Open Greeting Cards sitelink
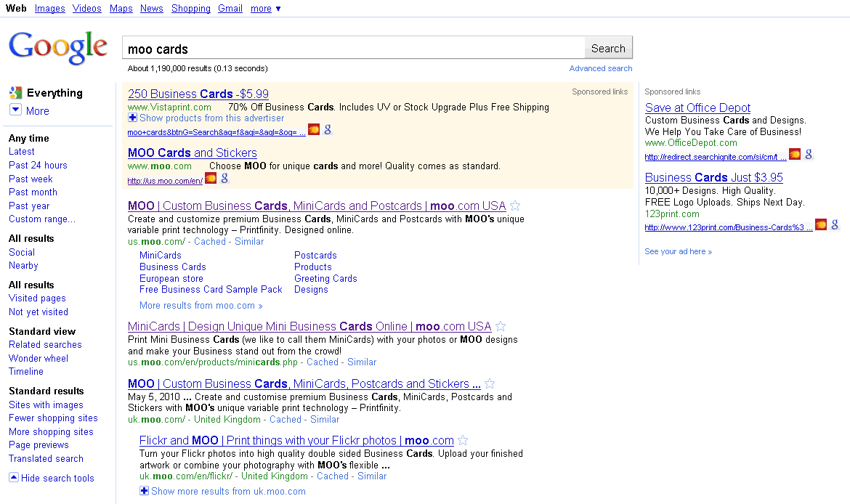The width and height of the screenshot is (850, 504). (325, 279)
